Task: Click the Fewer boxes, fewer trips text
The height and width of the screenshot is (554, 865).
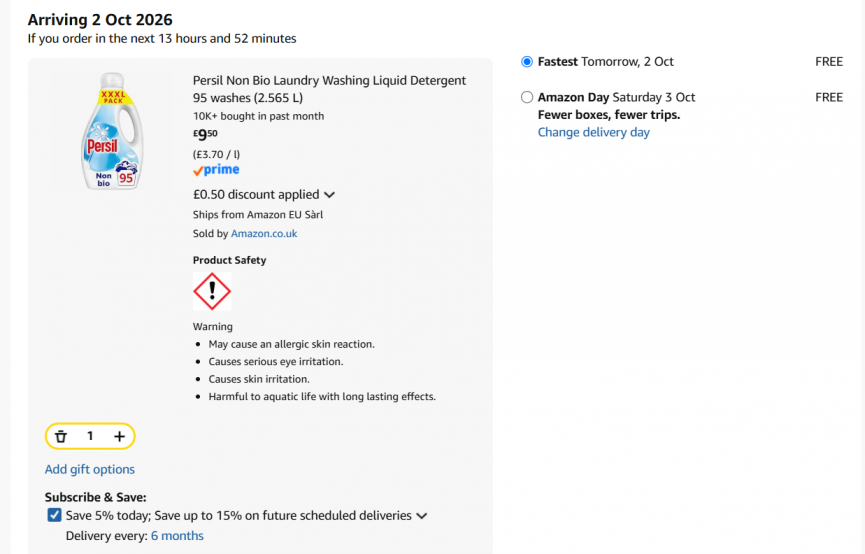Action: click(x=609, y=115)
